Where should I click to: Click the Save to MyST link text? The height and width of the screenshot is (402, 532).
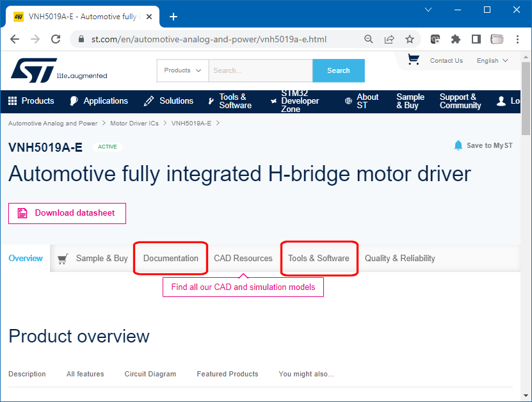click(490, 145)
